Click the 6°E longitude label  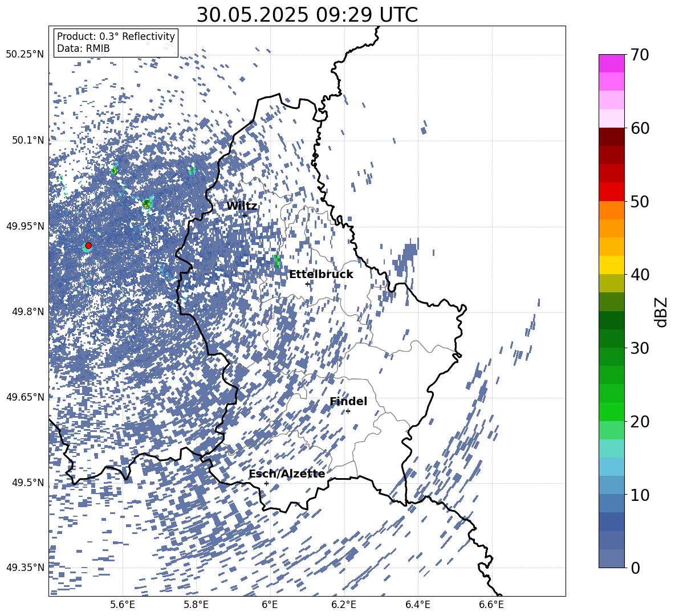pyautogui.click(x=270, y=605)
